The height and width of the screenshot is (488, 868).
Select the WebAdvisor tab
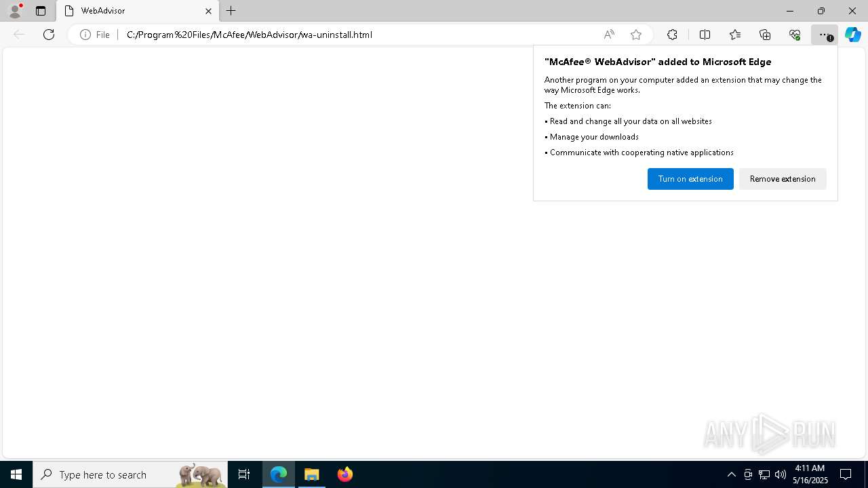pos(138,11)
